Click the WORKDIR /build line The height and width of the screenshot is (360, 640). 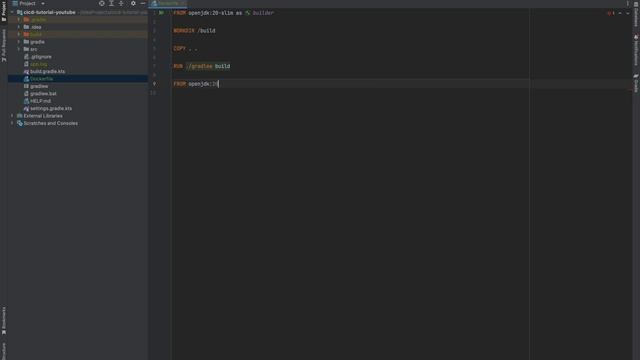194,31
